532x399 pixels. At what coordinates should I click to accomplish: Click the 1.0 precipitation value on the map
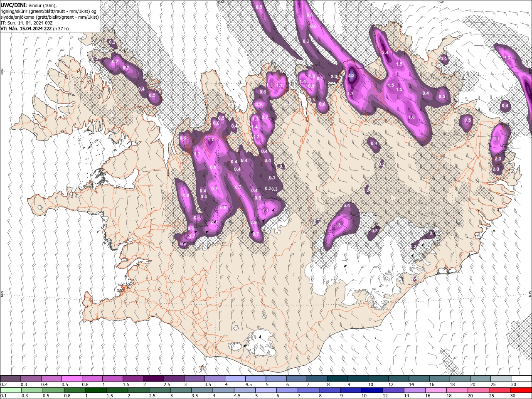tap(311, 76)
